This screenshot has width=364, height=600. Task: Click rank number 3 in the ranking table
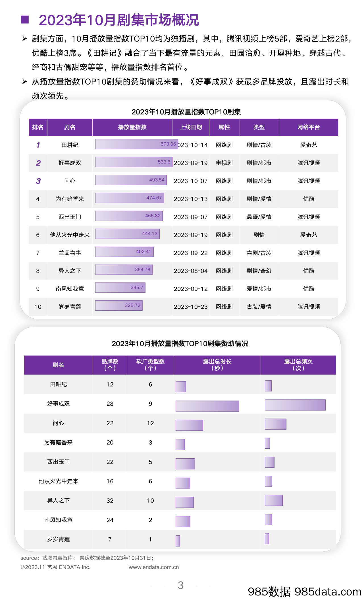[x=38, y=181]
